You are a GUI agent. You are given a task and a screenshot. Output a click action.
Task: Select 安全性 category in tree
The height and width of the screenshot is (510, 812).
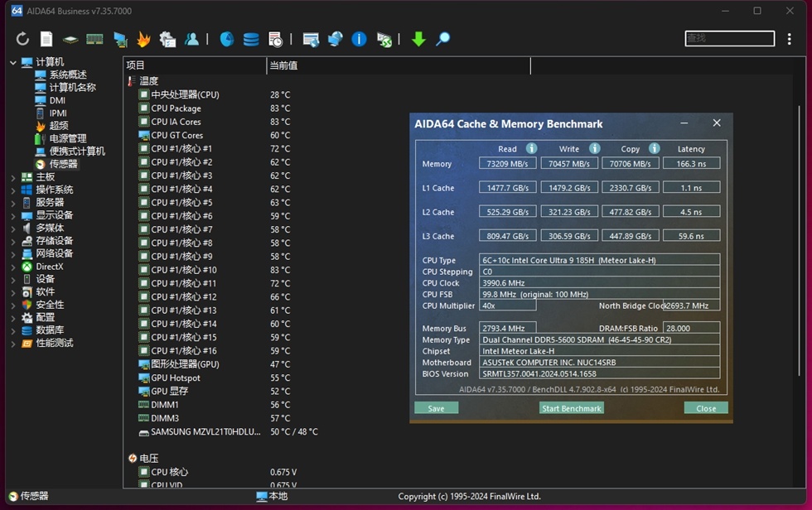click(x=50, y=305)
